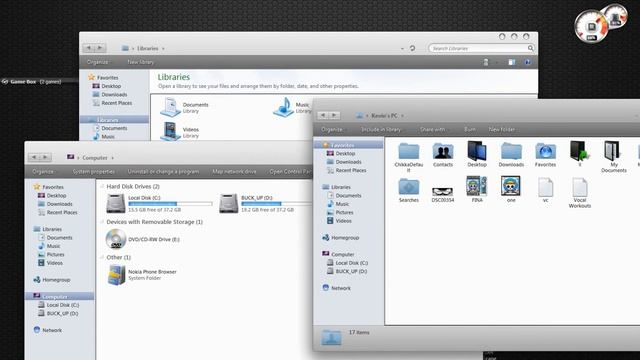This screenshot has height=360, width=640.
Task: Open the Contacts folder in Kevin's PC window
Action: coord(443,152)
